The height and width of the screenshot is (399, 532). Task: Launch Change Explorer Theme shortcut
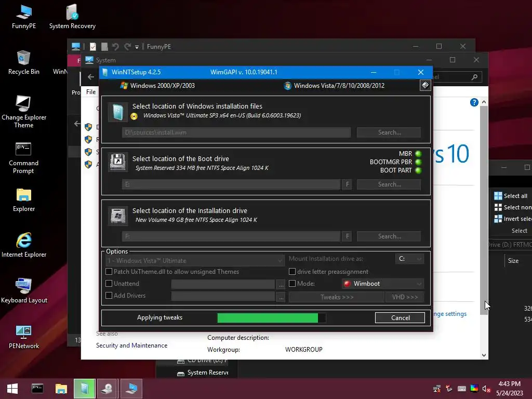[x=24, y=112]
